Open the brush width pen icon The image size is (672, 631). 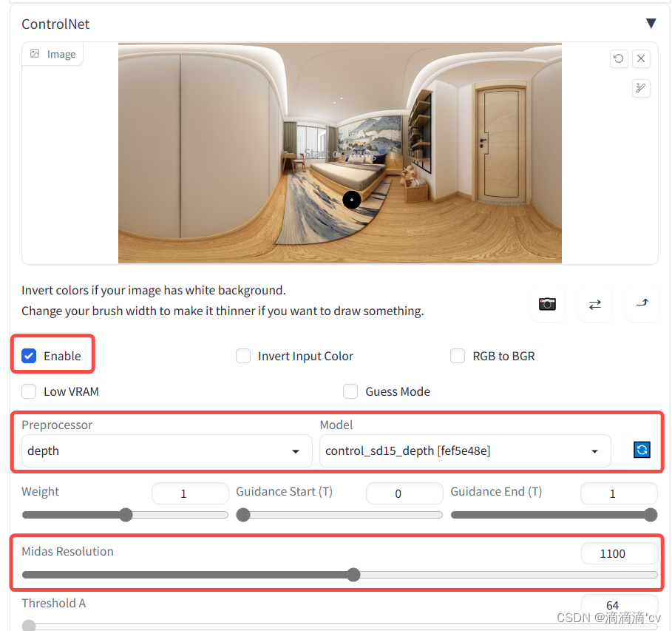[x=641, y=88]
